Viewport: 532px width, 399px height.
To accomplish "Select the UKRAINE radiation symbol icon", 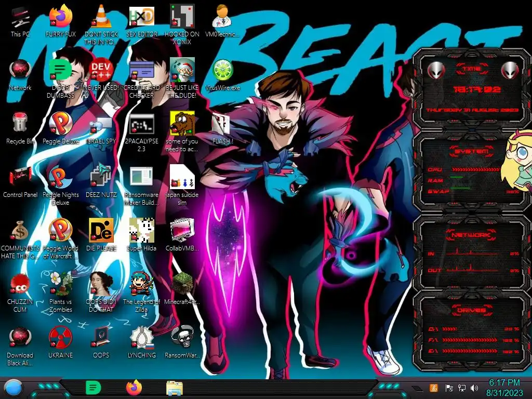I will [60, 337].
